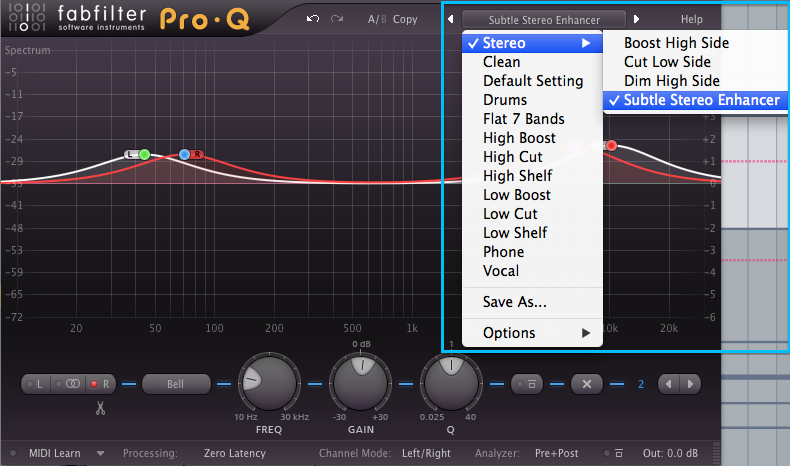Select Cut Low Side preset
The image size is (790, 466).
[695, 62]
